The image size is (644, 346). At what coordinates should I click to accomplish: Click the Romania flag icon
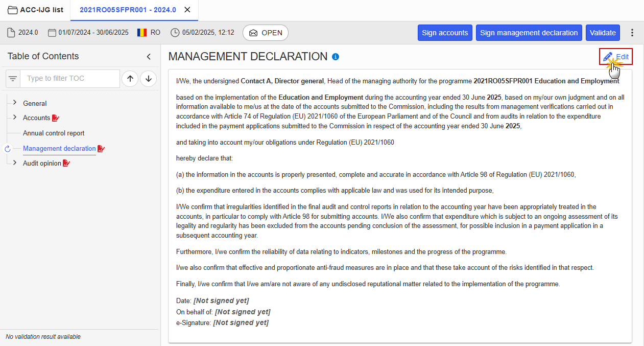click(x=142, y=33)
